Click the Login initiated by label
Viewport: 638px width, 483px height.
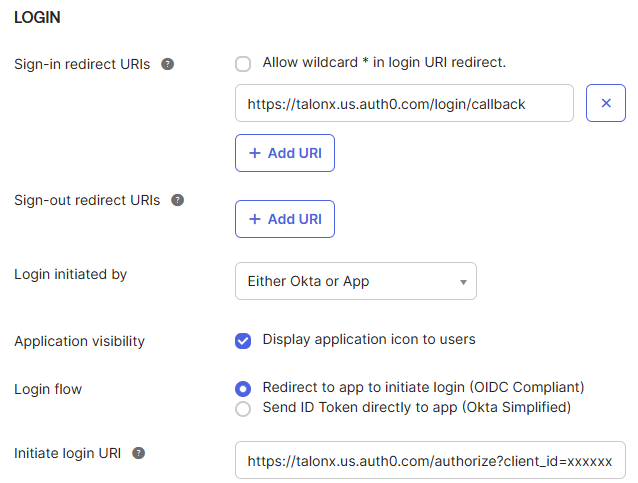[x=70, y=274]
